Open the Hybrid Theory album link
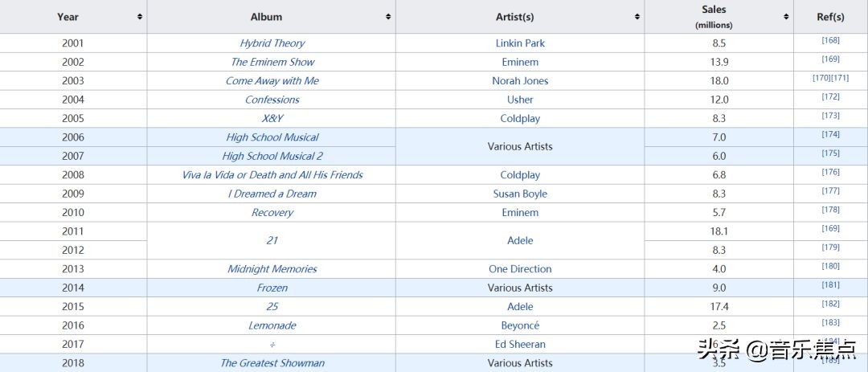This screenshot has width=868, height=372. pos(272,43)
